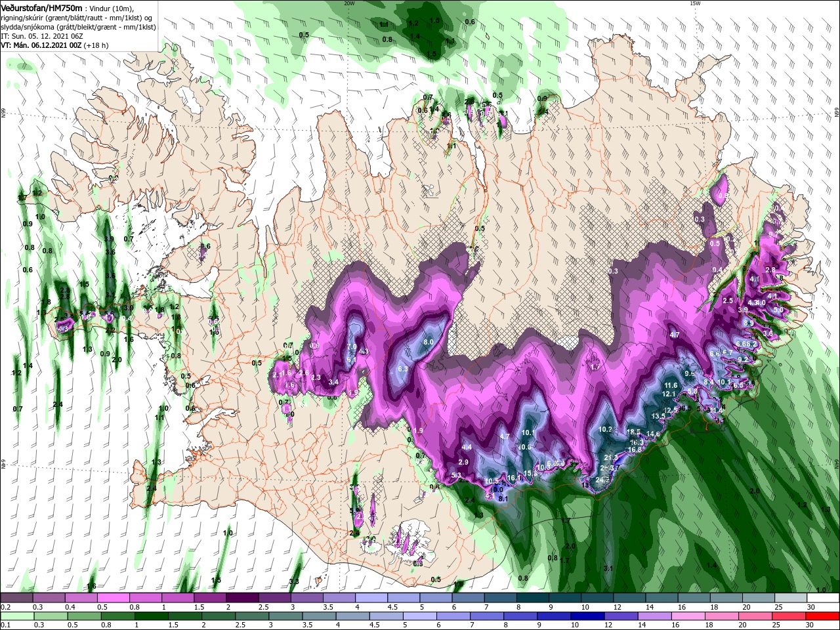Click the 'rigning/skúrir' header text
Image resolution: width=840 pixels, height=630 pixels.
[23, 18]
